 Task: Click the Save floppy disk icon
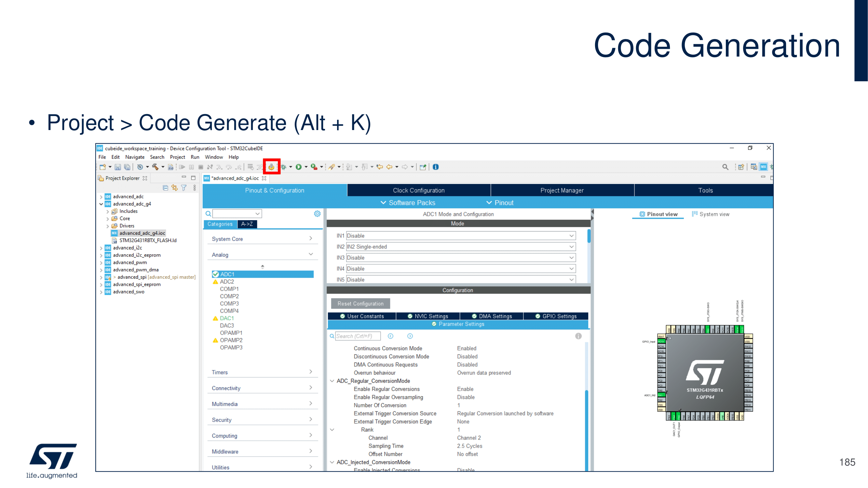(x=117, y=167)
